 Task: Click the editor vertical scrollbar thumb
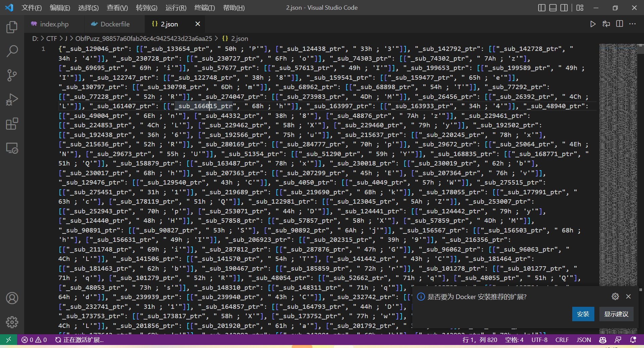[641, 49]
